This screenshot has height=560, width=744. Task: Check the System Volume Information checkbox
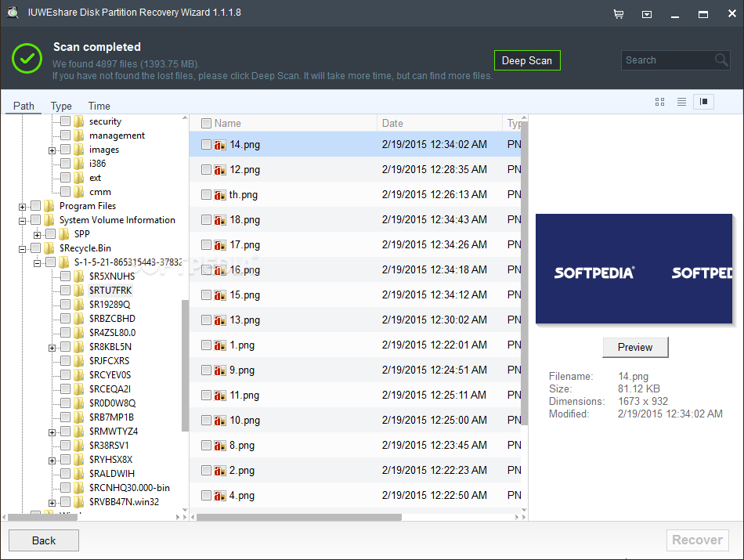(x=35, y=220)
